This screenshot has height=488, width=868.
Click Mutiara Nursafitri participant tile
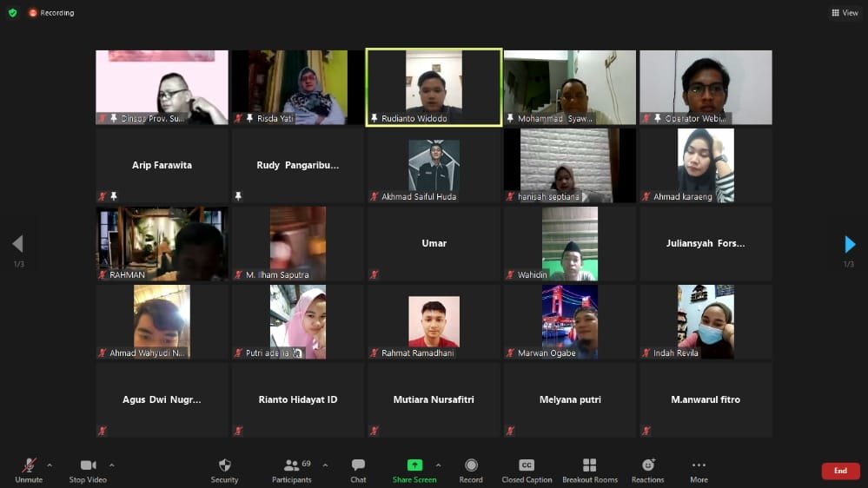[434, 400]
